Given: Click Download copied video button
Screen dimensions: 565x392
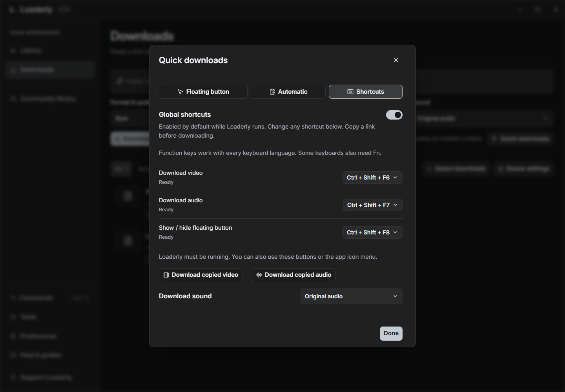Looking at the screenshot, I should pos(200,275).
